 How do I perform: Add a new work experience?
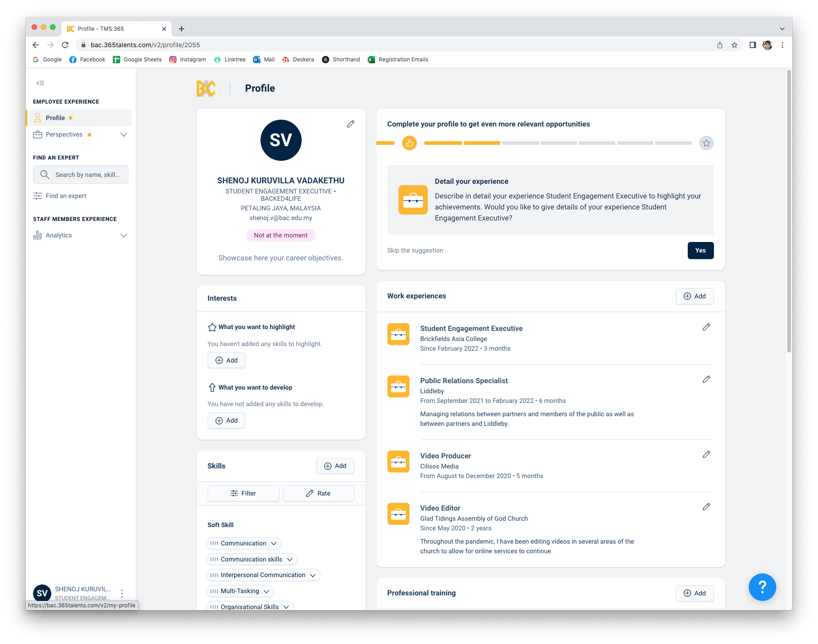click(694, 297)
